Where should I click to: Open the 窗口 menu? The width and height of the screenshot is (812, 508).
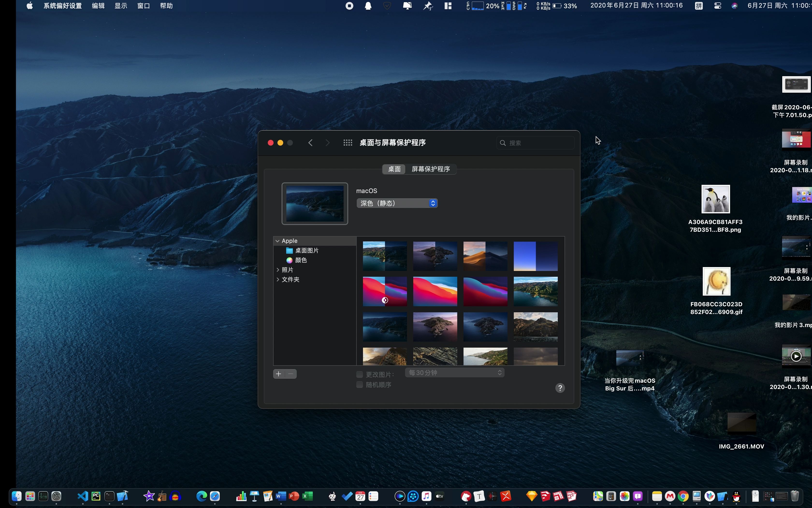coord(144,6)
